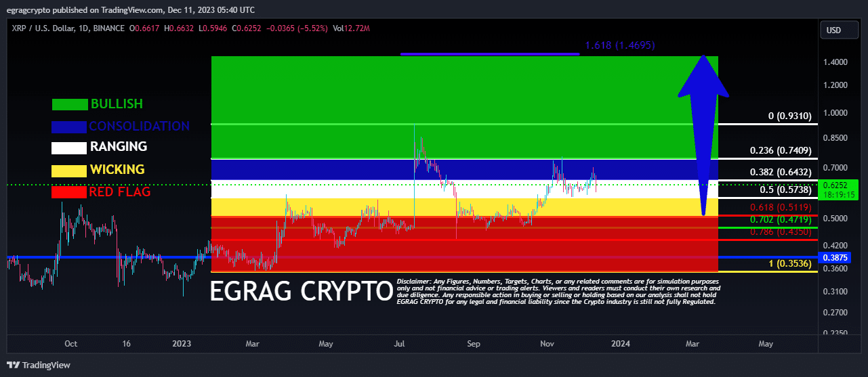Click the Oct date axis label
This screenshot has width=868, height=377.
click(70, 344)
